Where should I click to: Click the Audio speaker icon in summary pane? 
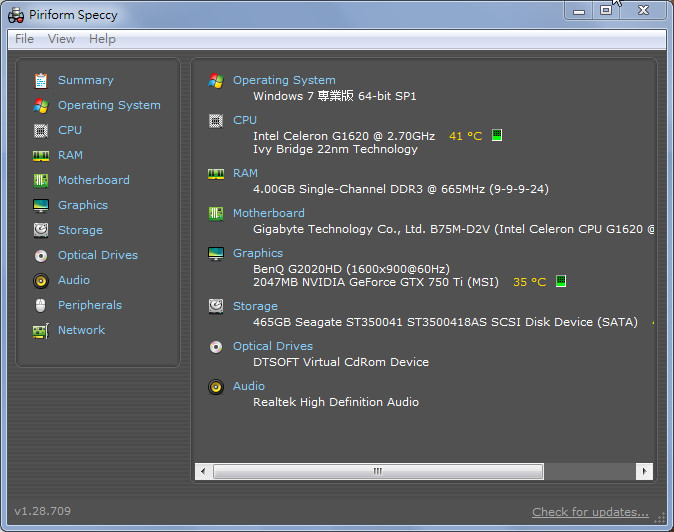point(216,387)
